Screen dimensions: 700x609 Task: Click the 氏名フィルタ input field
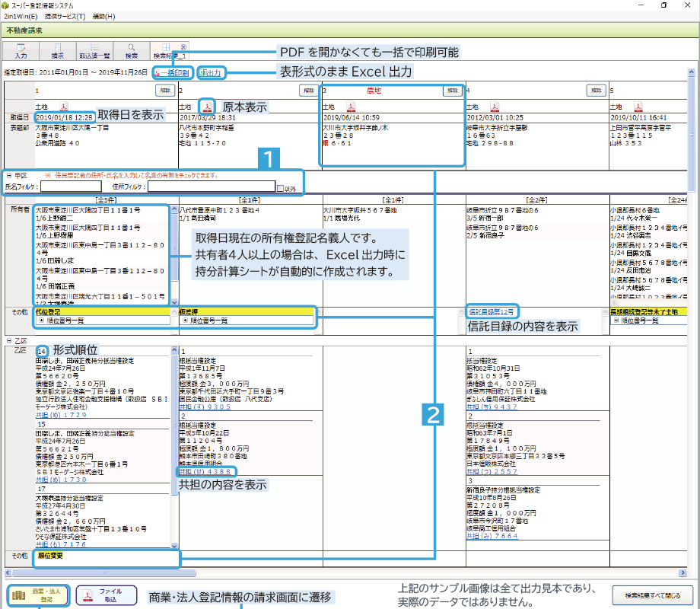coord(70,186)
